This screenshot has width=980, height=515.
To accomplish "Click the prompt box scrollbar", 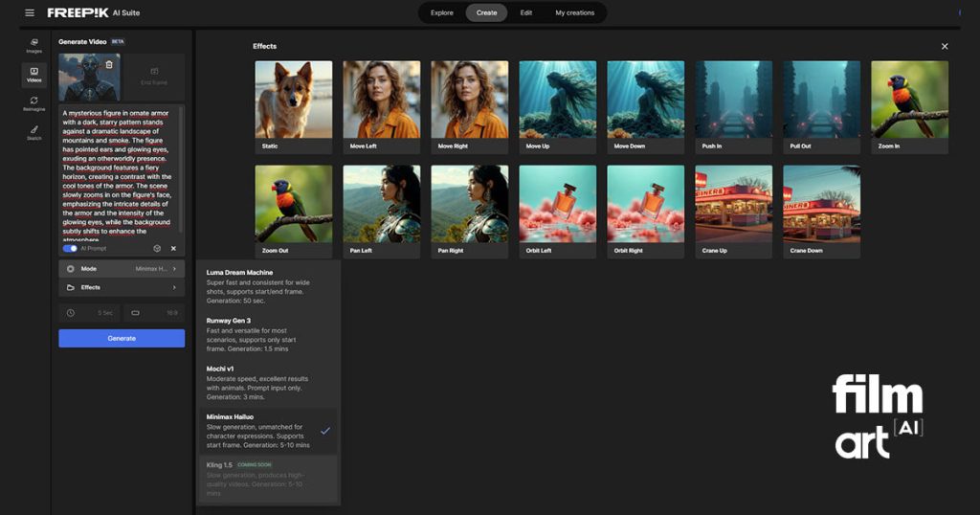I will [182, 168].
